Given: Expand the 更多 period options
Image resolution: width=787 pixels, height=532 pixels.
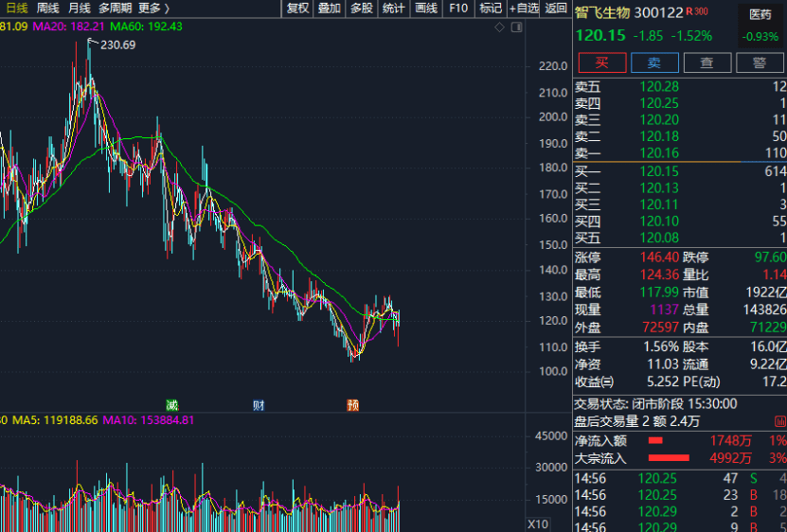Looking at the screenshot, I should (x=153, y=8).
